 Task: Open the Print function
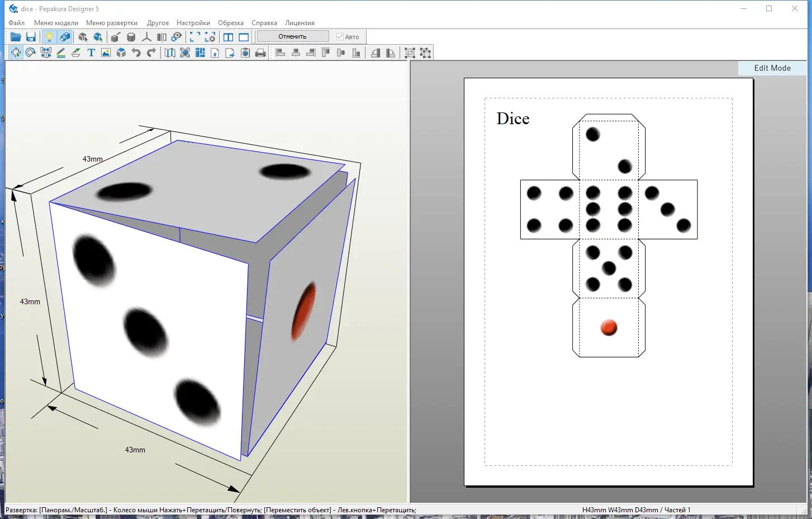(x=260, y=53)
